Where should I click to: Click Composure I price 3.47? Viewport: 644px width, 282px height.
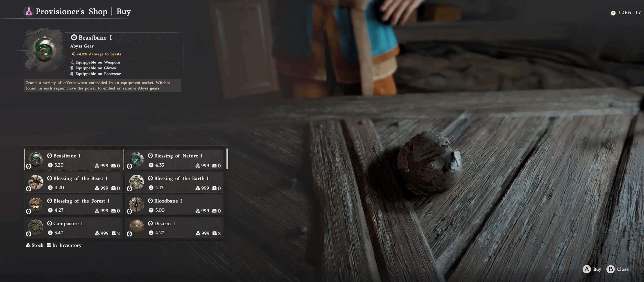59,232
